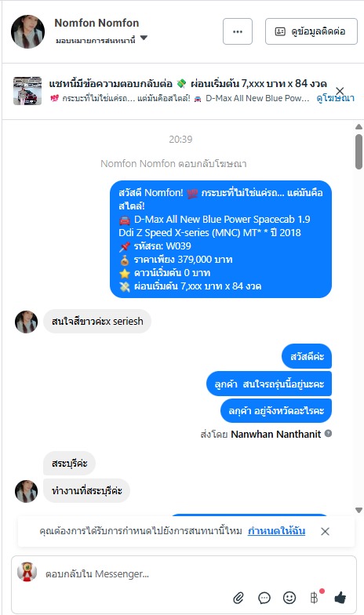Click the ad thumbnail image in banner
The image size is (364, 615).
tap(27, 91)
